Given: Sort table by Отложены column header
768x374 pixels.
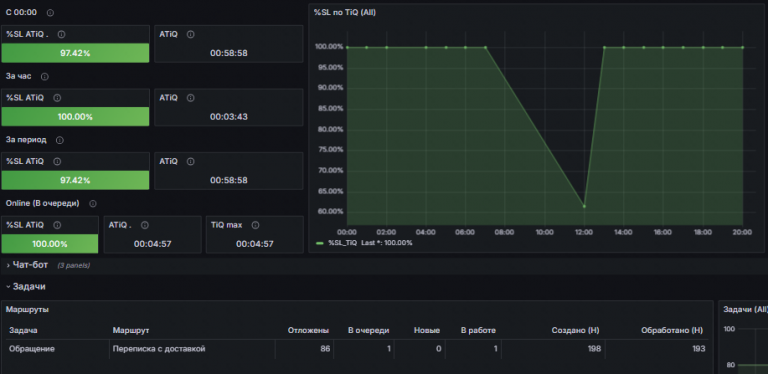Looking at the screenshot, I should [309, 330].
